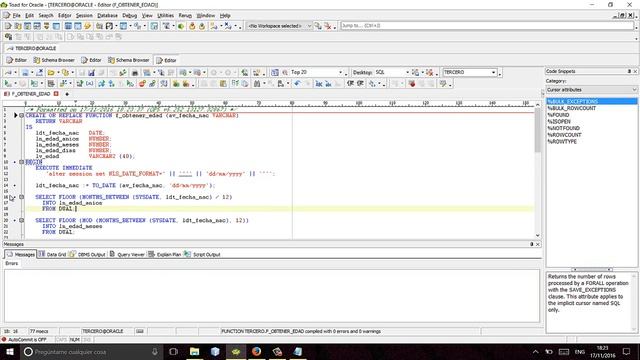Click the binoculars find icon
Image resolution: width=640 pixels, height=360 pixels.
point(257,84)
